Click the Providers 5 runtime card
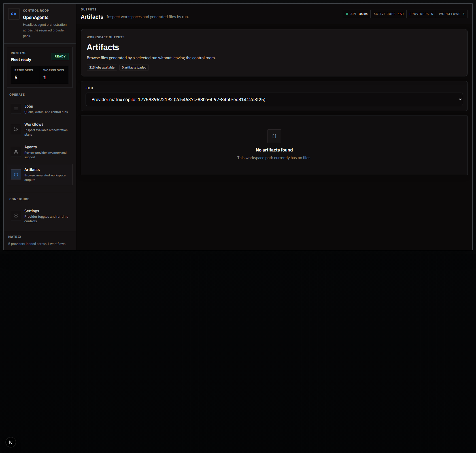Viewport: 476px width, 453px height. click(x=25, y=75)
